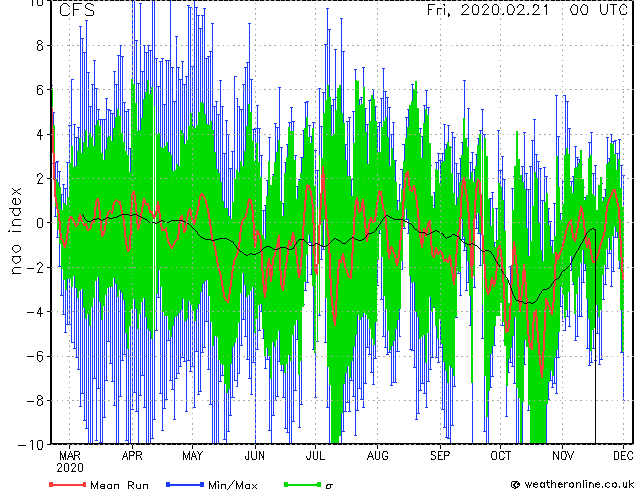Click the y-axis value -2
634x490 pixels.
tap(36, 267)
